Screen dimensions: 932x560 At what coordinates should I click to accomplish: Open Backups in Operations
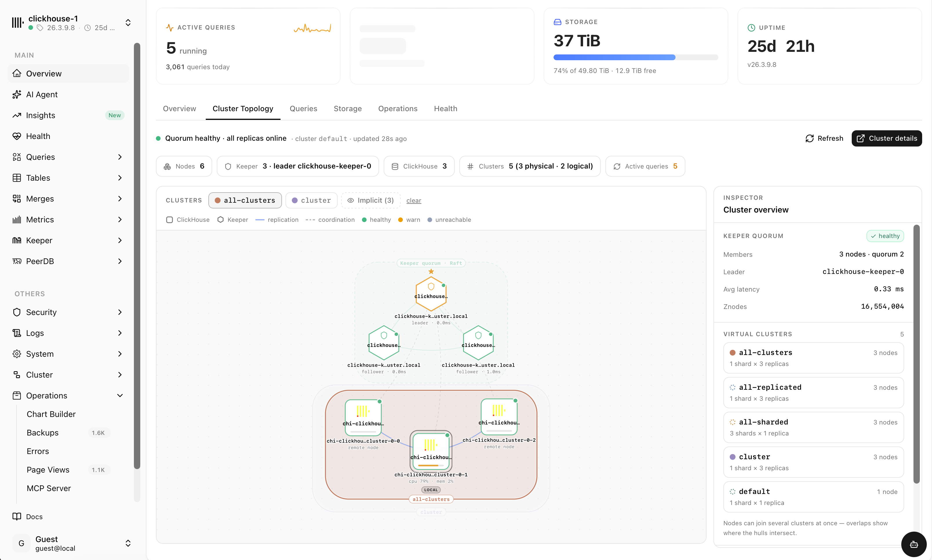pos(42,433)
